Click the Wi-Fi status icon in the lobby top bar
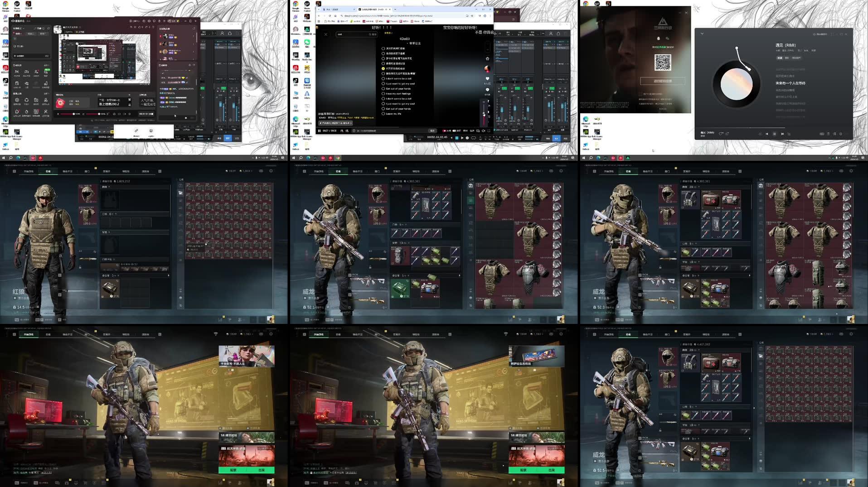868x487 pixels. 216,334
